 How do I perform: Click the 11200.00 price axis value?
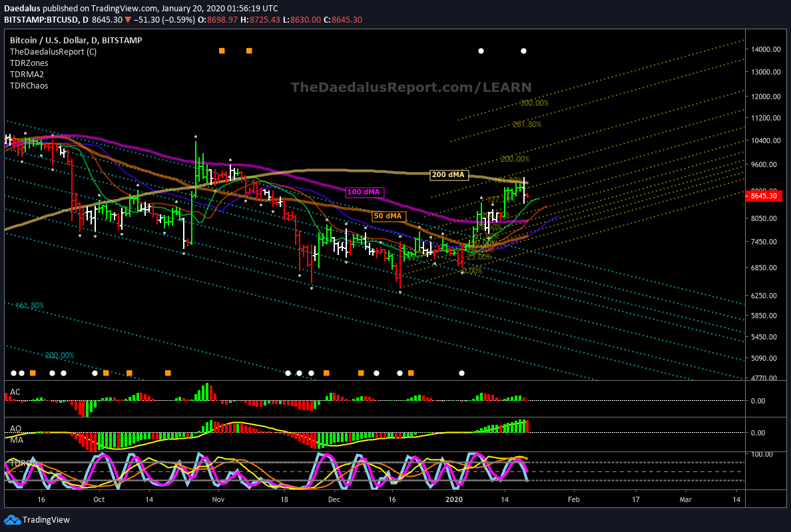coord(766,118)
